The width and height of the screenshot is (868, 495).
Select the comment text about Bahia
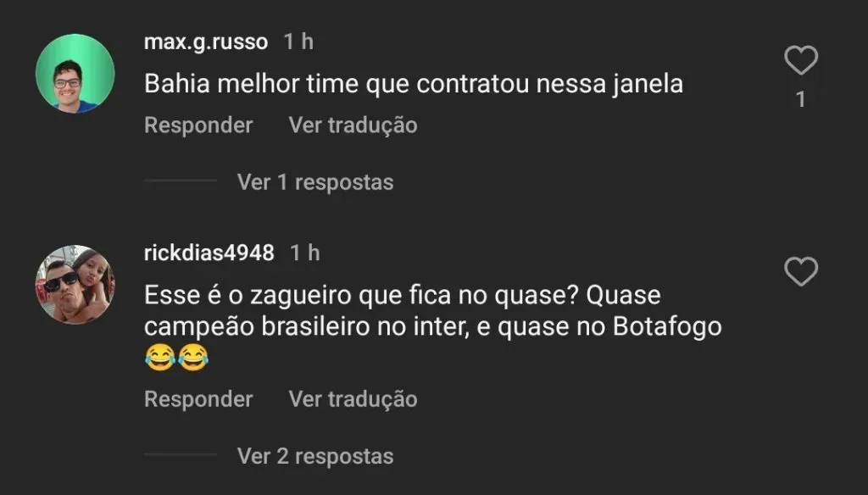[414, 85]
